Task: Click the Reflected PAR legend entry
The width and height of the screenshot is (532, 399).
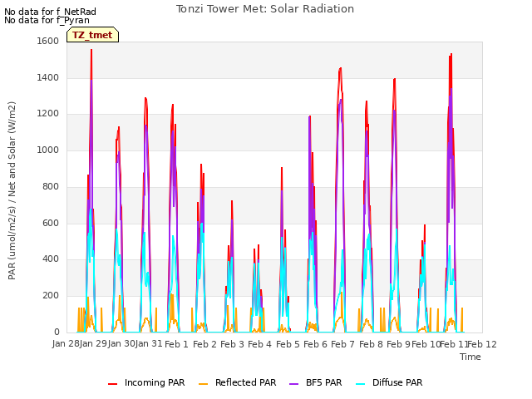Action: click(x=237, y=382)
